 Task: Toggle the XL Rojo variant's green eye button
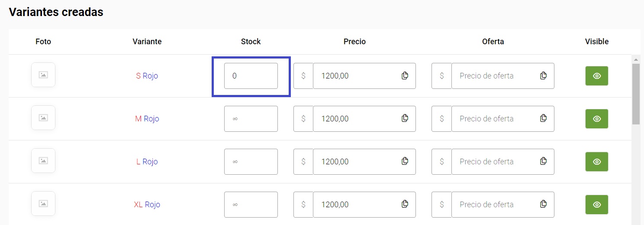(597, 205)
